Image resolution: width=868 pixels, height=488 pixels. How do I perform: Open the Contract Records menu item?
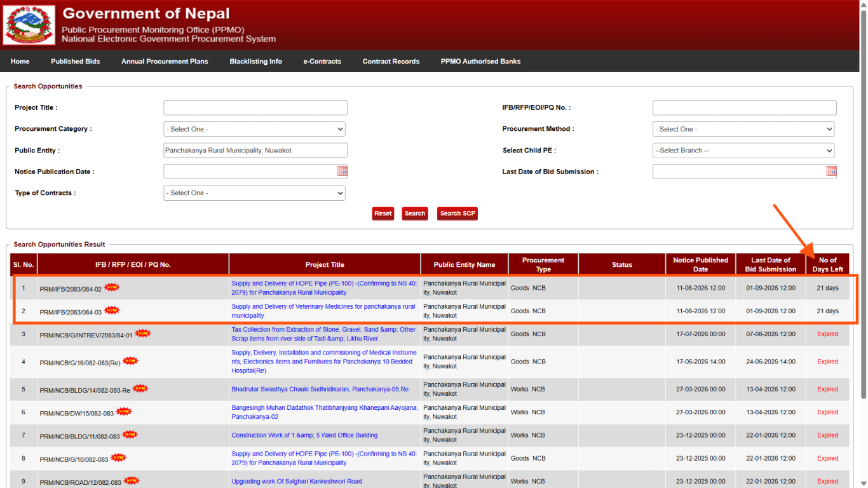[391, 62]
